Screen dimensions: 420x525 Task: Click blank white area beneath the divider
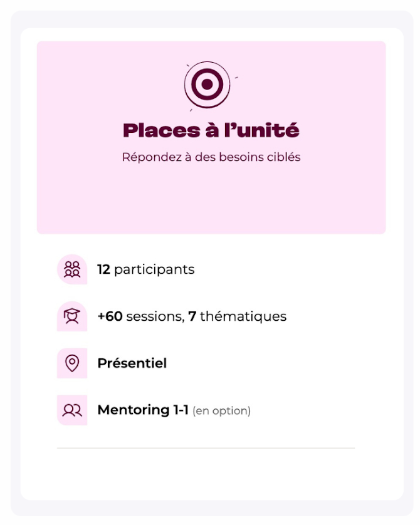tap(212, 474)
